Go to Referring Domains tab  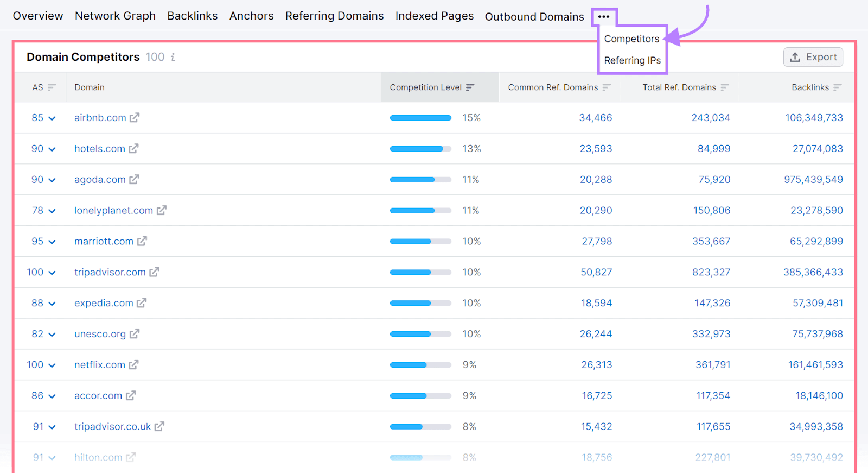coord(335,16)
